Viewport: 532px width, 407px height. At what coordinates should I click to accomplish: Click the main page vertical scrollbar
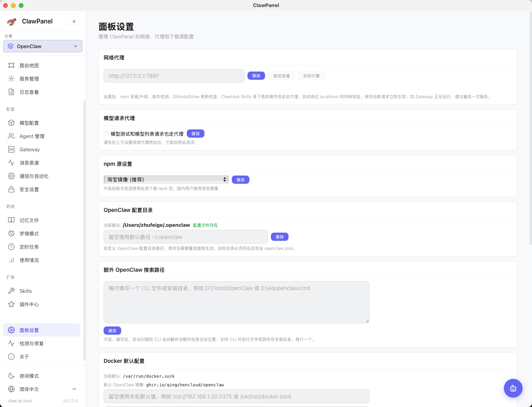point(530,129)
